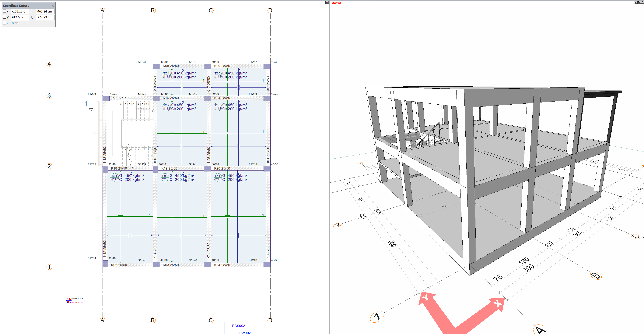Click the red-blue mass center symbol
Screen dimensions: 644x334
[69, 300]
